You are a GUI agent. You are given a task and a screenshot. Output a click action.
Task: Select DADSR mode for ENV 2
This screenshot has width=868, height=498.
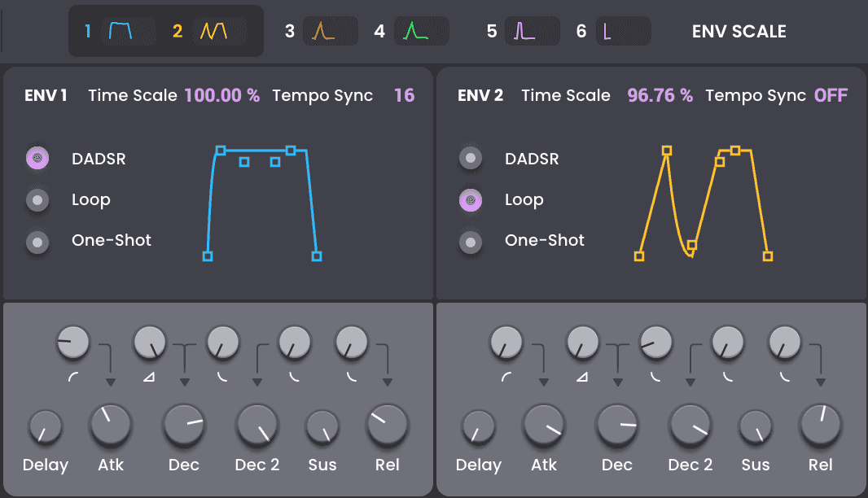tap(471, 159)
